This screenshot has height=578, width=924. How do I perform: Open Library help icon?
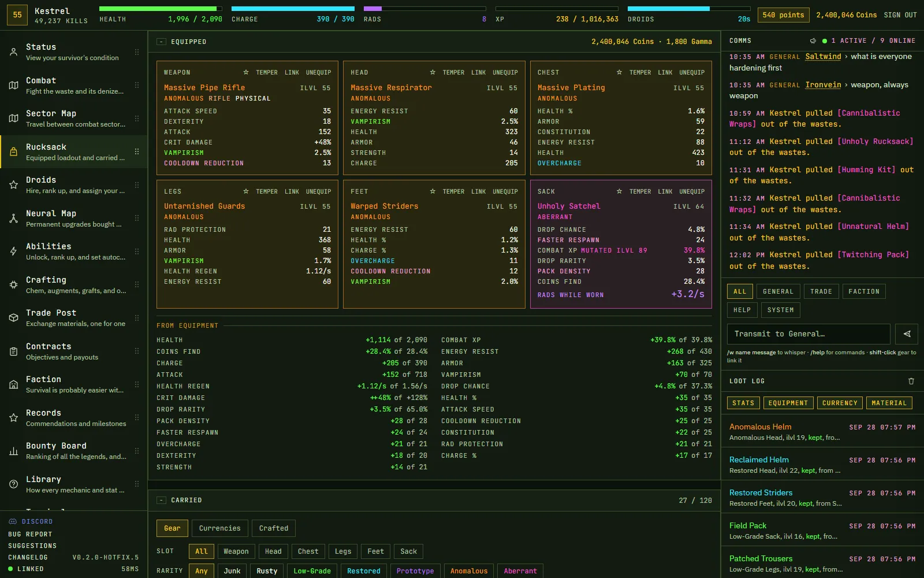tap(13, 484)
